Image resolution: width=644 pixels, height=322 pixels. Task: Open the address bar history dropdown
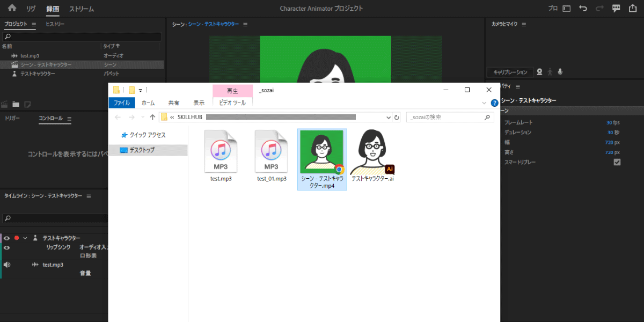[389, 117]
